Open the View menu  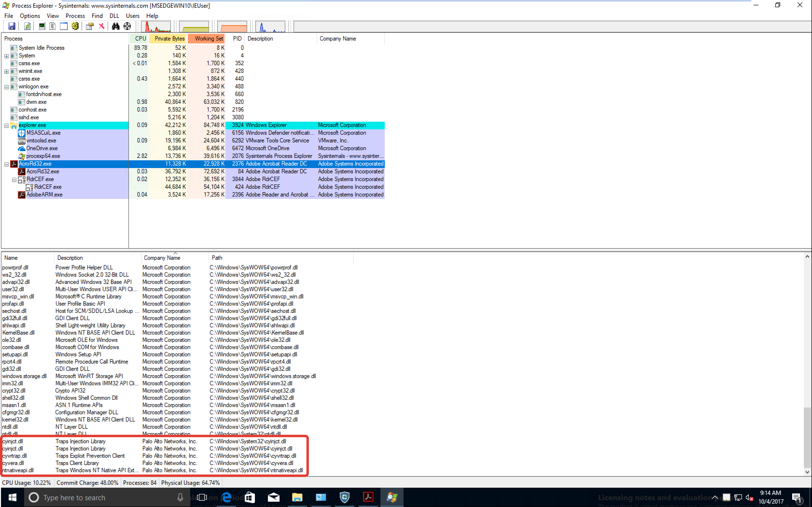click(x=53, y=16)
